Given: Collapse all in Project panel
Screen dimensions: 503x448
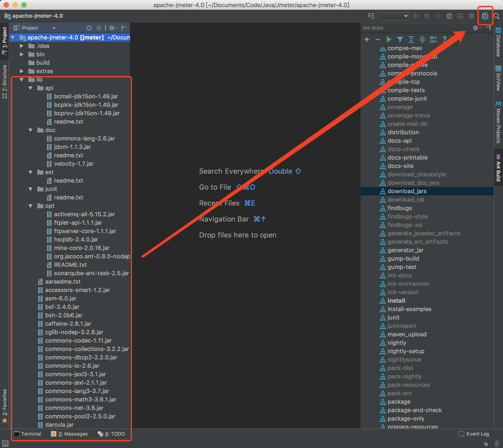Looking at the screenshot, I should (x=98, y=28).
